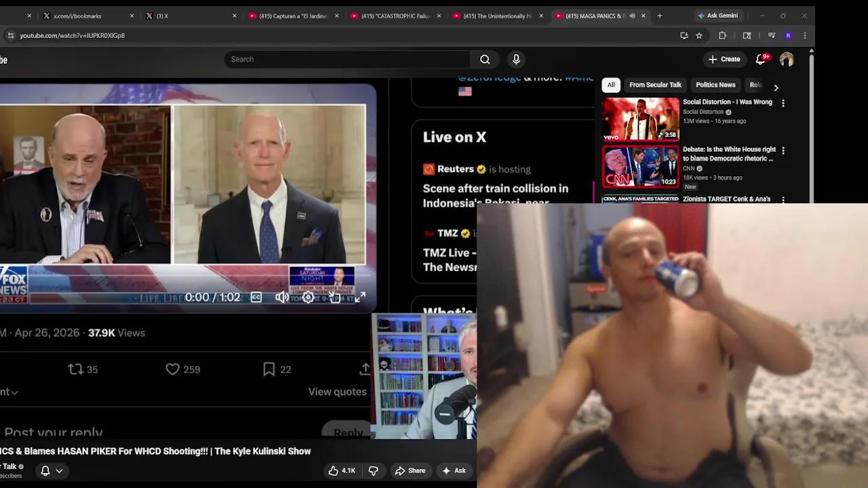This screenshot has height=488, width=868.
Task: Open options menu for Social Distortion video
Action: [783, 103]
